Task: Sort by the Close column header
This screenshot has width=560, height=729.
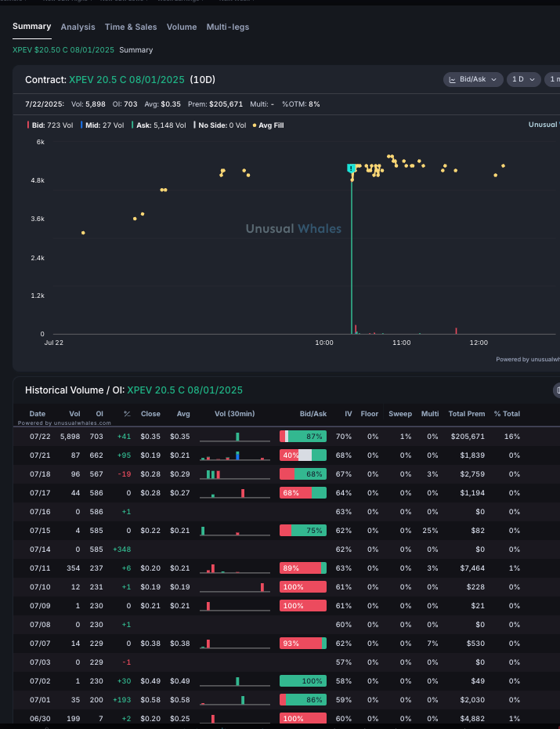Action: coord(150,414)
